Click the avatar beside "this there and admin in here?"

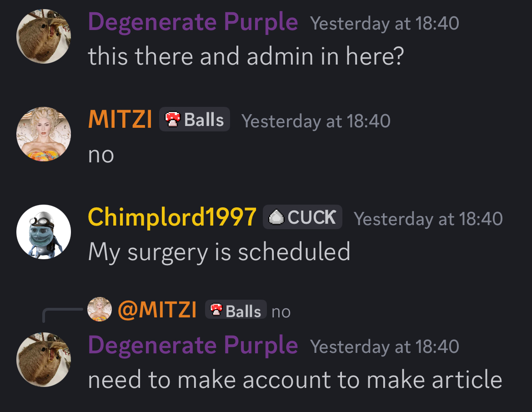pos(44,36)
